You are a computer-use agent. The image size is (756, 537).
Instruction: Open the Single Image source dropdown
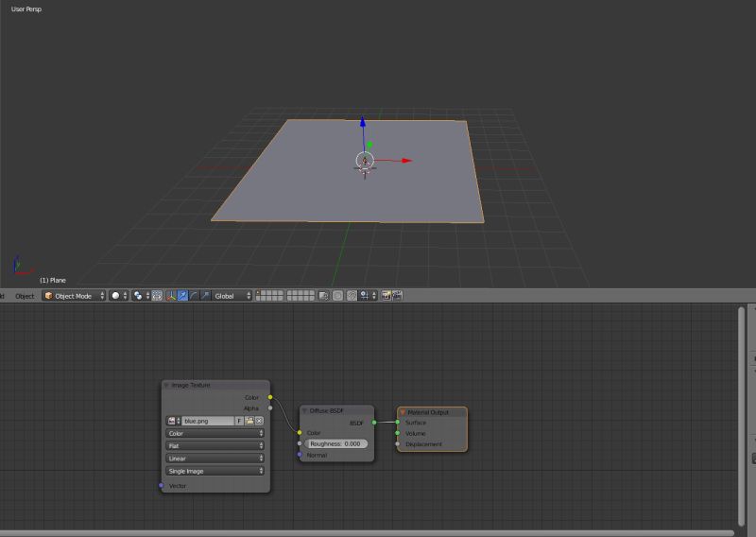point(215,471)
